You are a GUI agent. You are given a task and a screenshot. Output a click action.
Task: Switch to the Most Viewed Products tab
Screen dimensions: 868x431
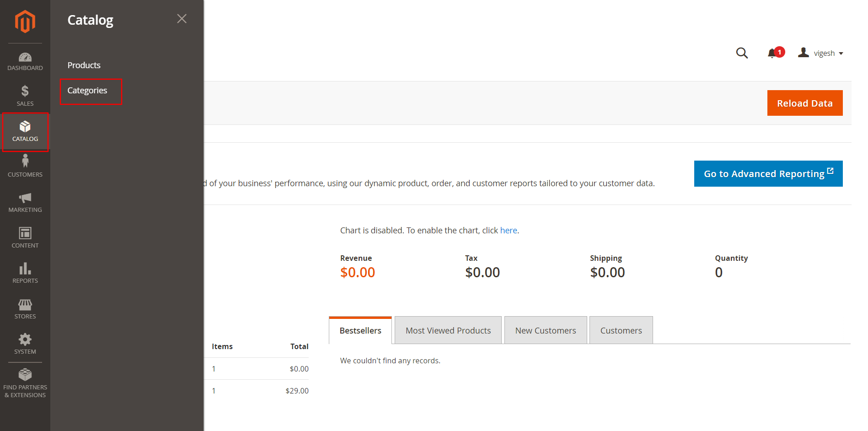coord(448,330)
